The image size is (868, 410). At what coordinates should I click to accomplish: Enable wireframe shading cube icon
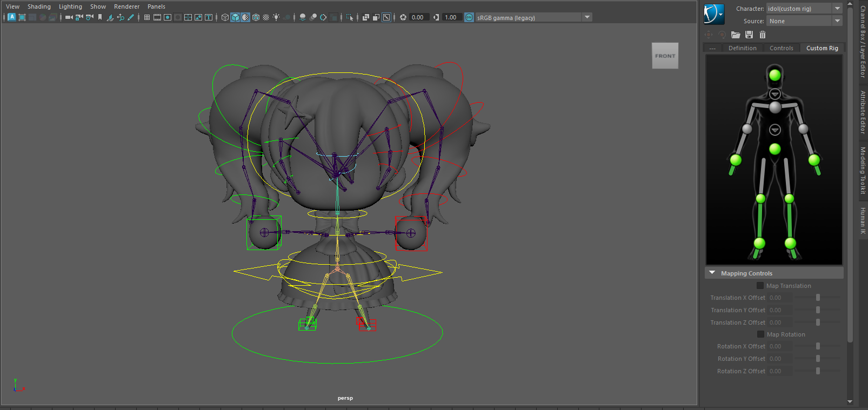click(225, 17)
